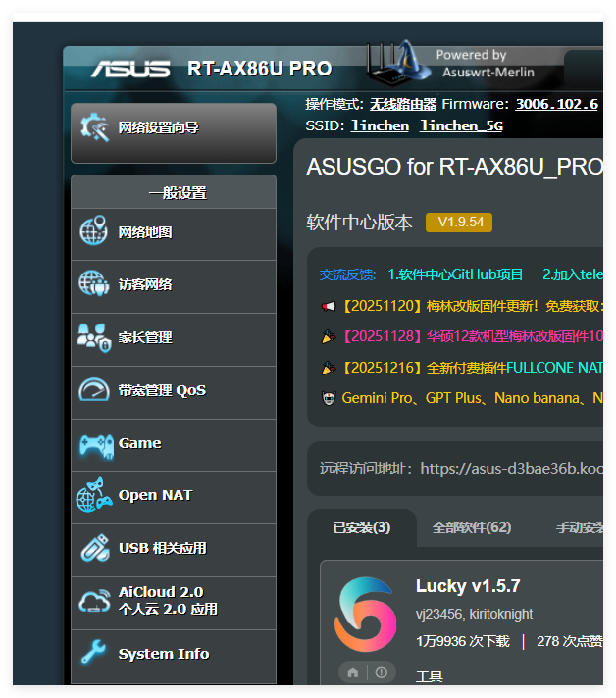Open the Open NAT icon

(94, 496)
